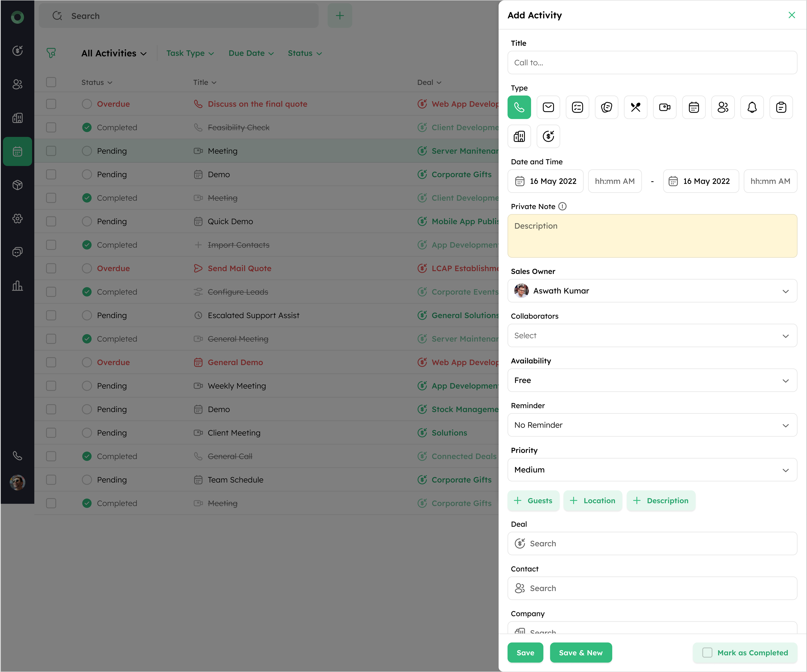Open the Due Date filter menu
Viewport: 807px width, 672px height.
[251, 53]
